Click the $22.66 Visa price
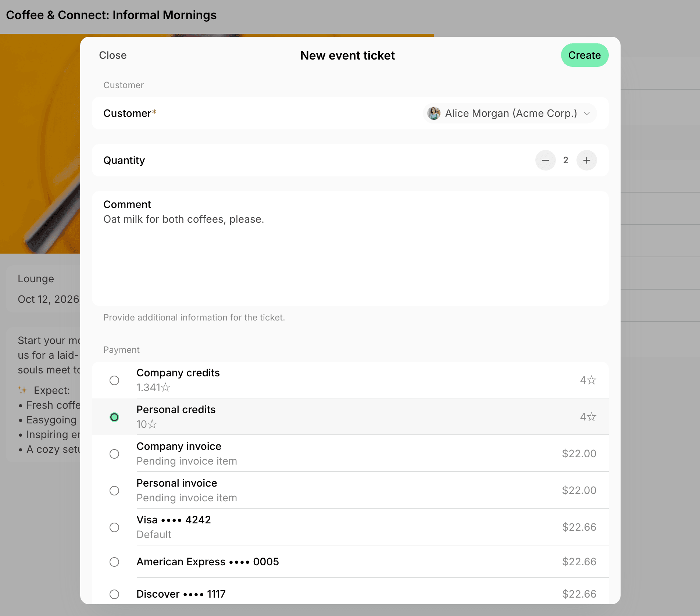This screenshot has height=616, width=700. pos(579,527)
